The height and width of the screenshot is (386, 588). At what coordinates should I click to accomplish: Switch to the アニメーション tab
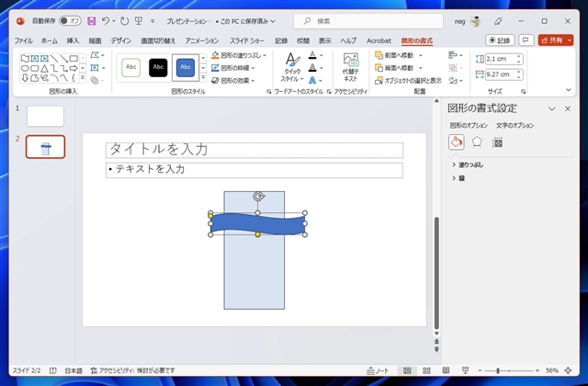tap(202, 40)
